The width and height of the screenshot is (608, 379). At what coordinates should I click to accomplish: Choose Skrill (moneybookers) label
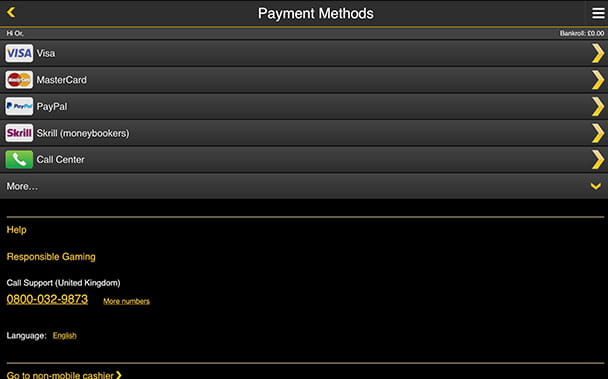coord(83,133)
